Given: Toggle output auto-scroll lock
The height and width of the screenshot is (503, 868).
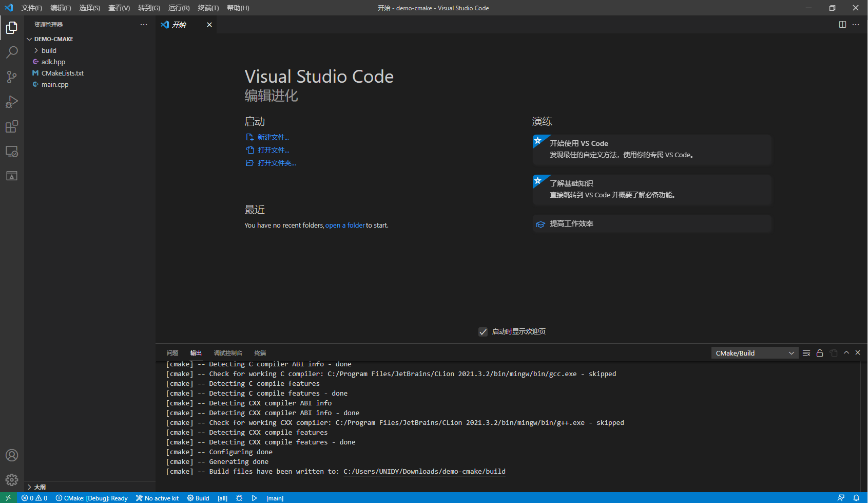Looking at the screenshot, I should (820, 353).
